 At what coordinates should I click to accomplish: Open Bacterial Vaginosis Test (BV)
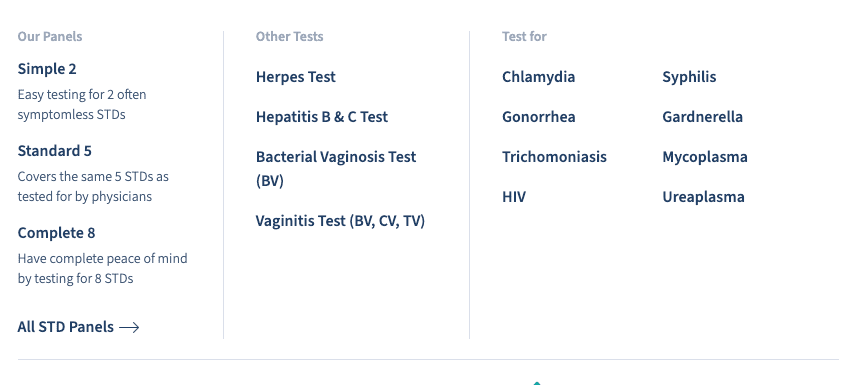coord(336,168)
